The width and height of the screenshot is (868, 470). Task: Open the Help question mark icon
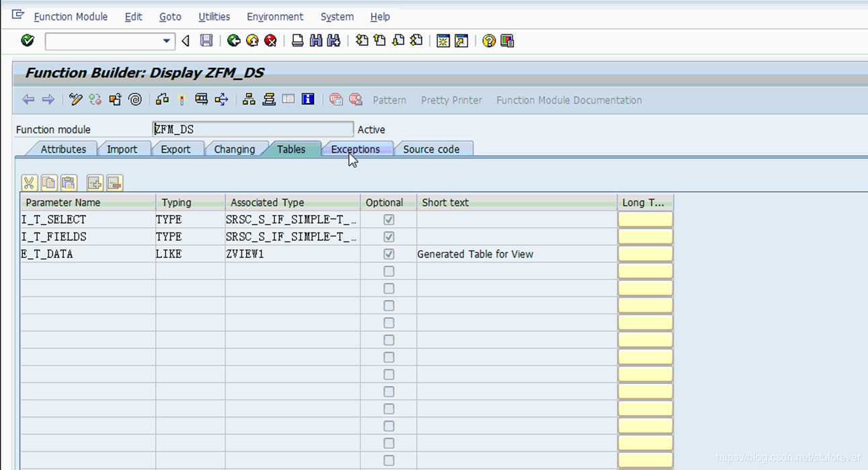489,41
